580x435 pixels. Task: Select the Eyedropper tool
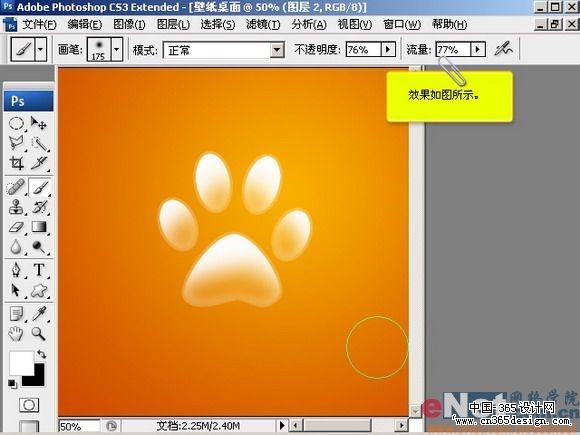(39, 314)
